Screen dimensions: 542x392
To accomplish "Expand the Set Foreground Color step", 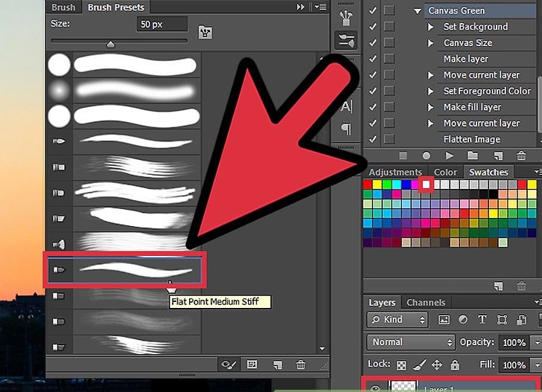I will [x=430, y=91].
